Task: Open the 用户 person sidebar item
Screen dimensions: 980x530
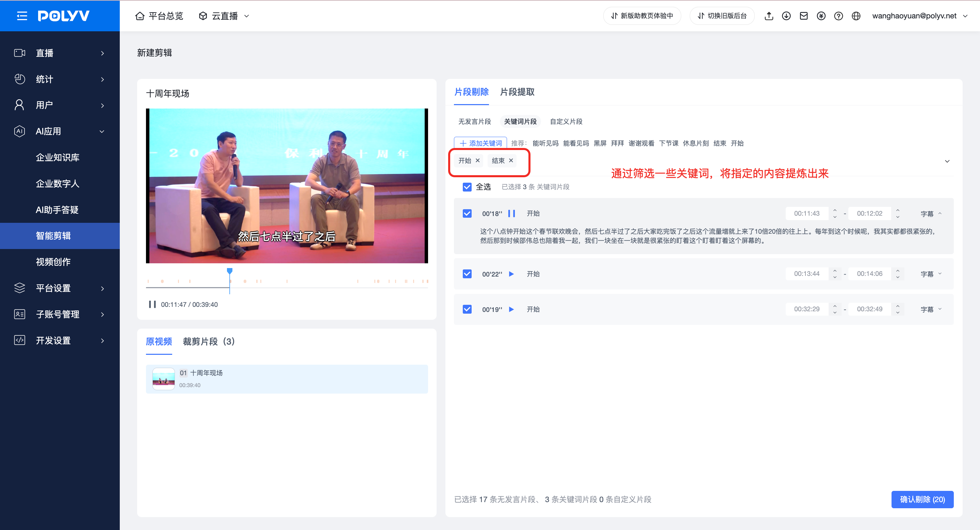Action: coord(60,105)
